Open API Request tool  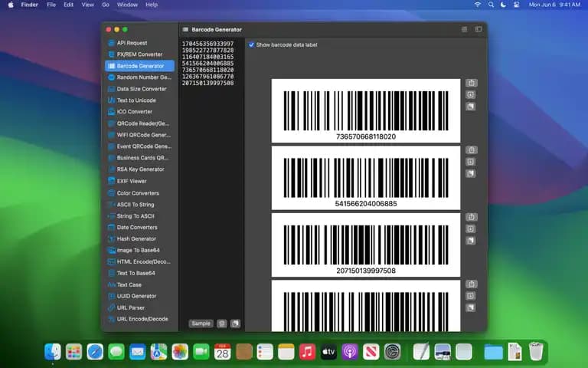139,43
